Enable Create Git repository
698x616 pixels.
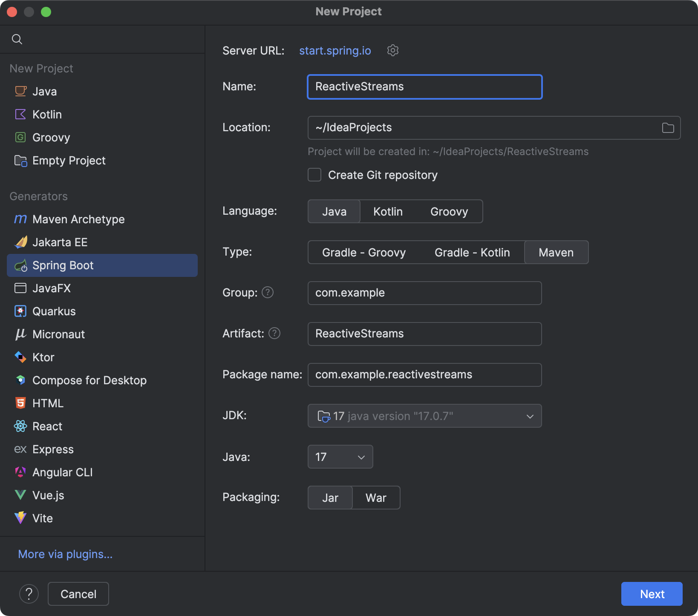coord(314,175)
